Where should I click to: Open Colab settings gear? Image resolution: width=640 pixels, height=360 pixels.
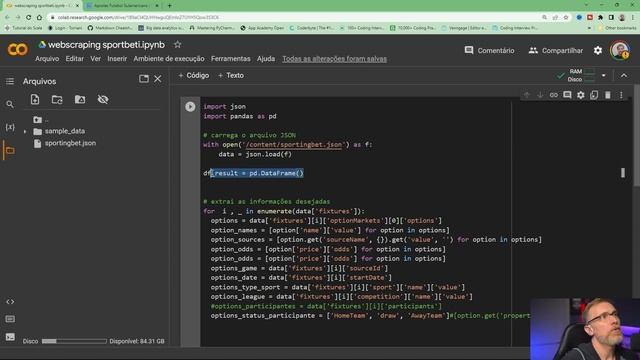tap(598, 51)
